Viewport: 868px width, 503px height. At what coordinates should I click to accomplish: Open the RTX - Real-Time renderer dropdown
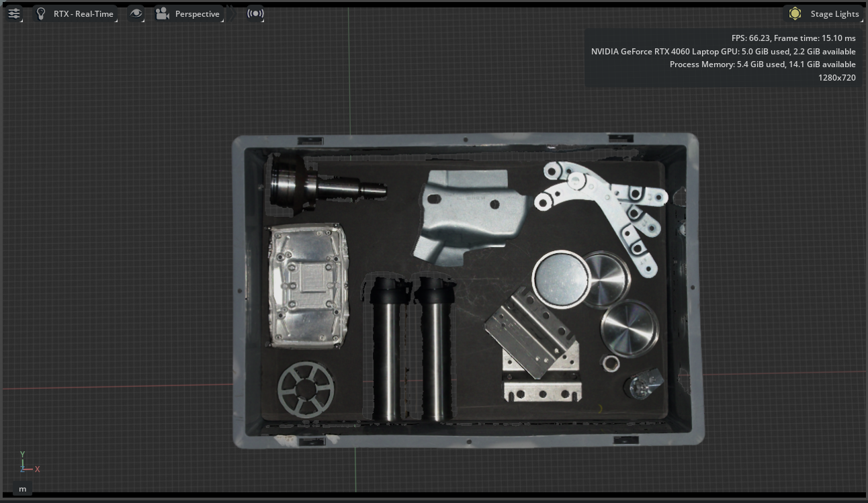[83, 13]
